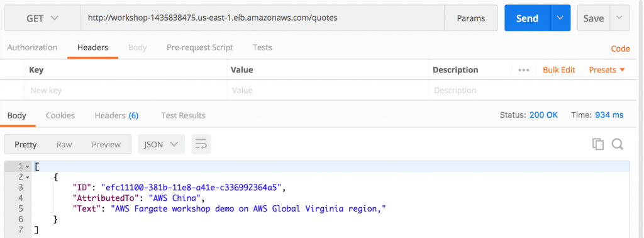Open the Code link
Viewport: 644px width, 238px height.
click(x=620, y=48)
